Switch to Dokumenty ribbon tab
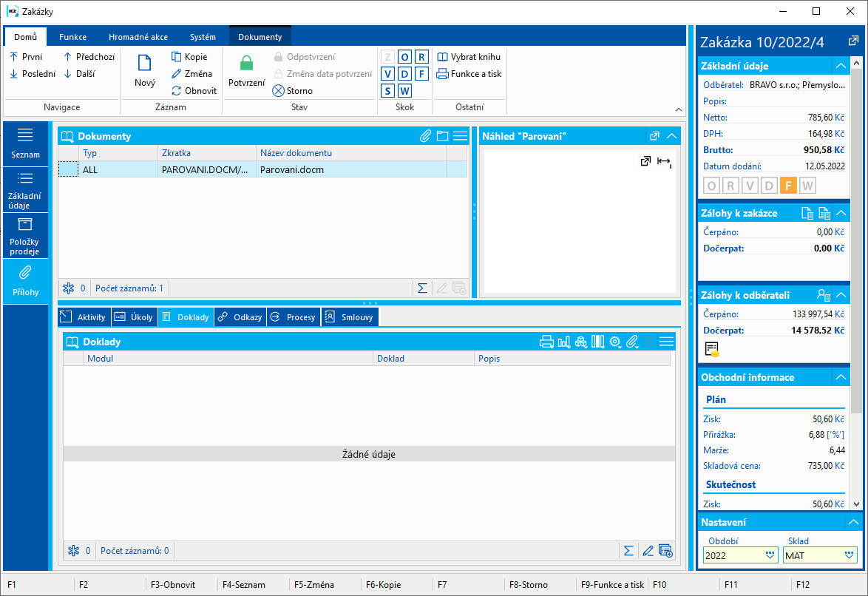This screenshot has height=596, width=868. click(260, 36)
